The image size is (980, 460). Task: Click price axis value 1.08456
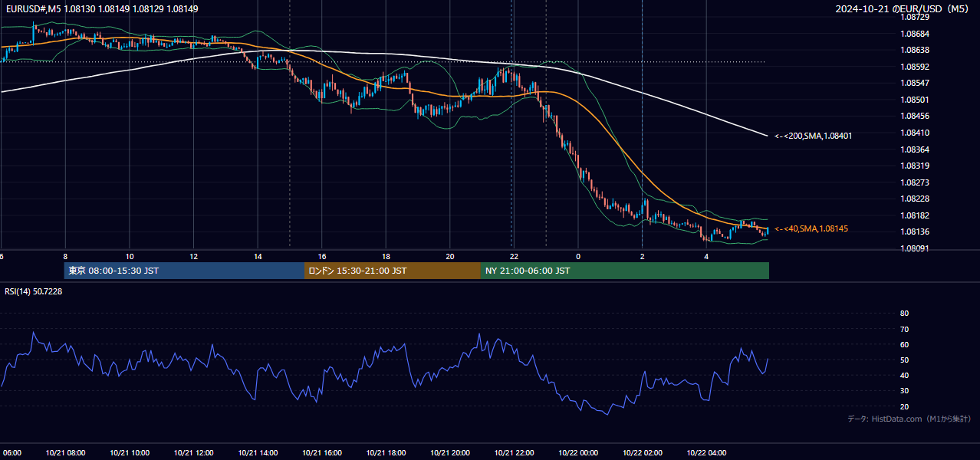pos(914,116)
